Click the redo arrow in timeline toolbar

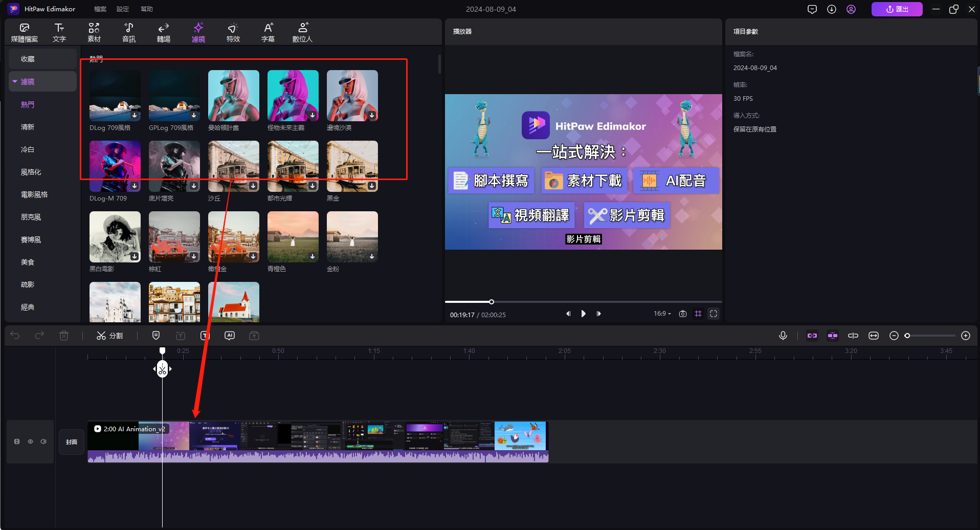[x=39, y=336]
